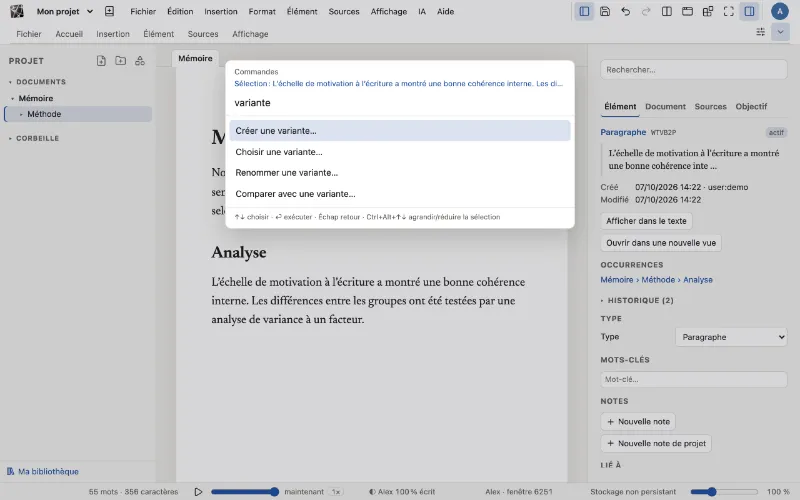The width and height of the screenshot is (800, 500).
Task: Open Ma bibliothèque link
Action: point(43,471)
